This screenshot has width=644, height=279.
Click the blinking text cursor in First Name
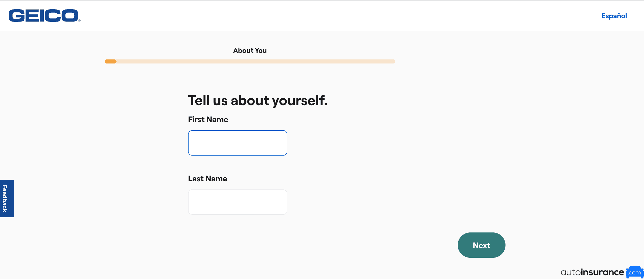(196, 143)
